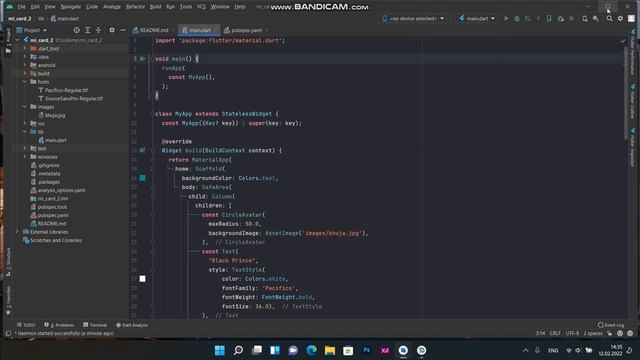Screen dimensions: 640x360
Task: Toggle the Flutter Inspector side panel
Action: 632,147
